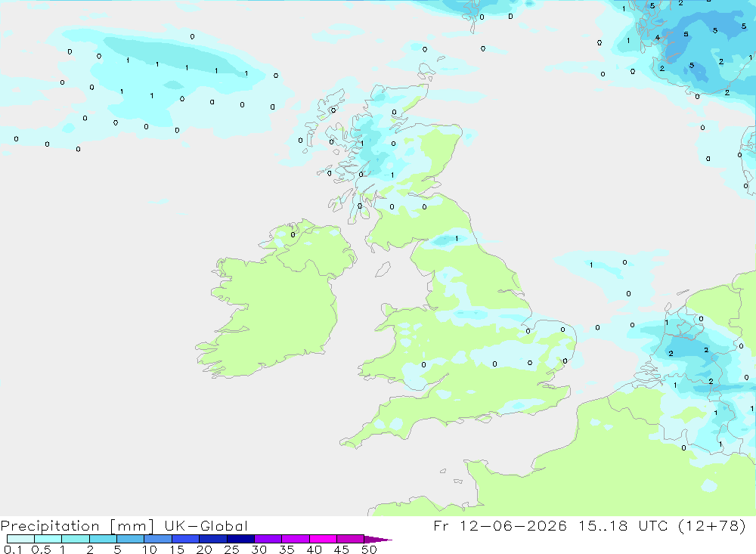The height and width of the screenshot is (554, 756).
Task: Click the 'Precipitation [mm]' title text
Action: pos(77,526)
